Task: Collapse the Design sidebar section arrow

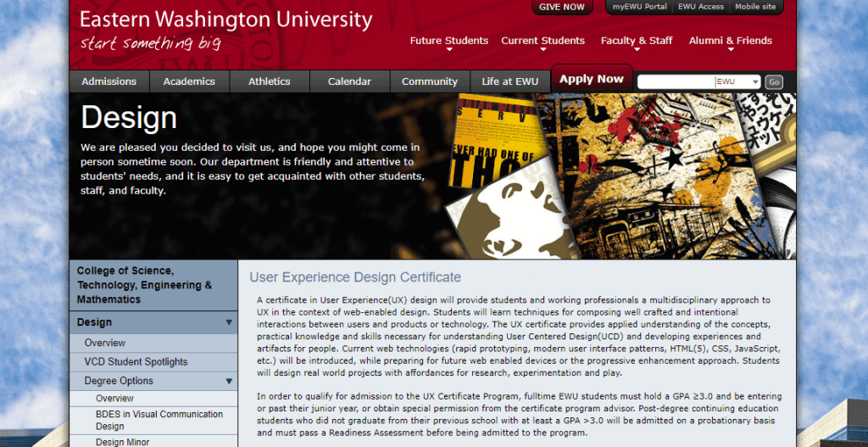Action: (x=229, y=322)
